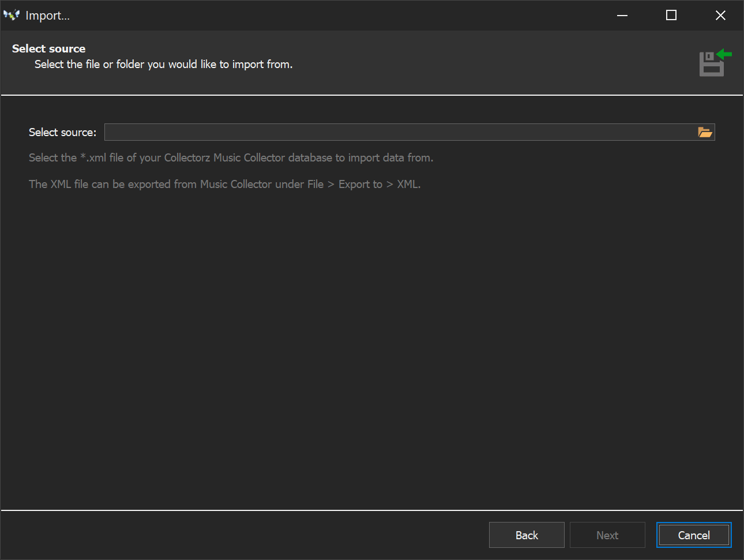The height and width of the screenshot is (560, 744).
Task: Close the Import dialog window
Action: pos(720,16)
